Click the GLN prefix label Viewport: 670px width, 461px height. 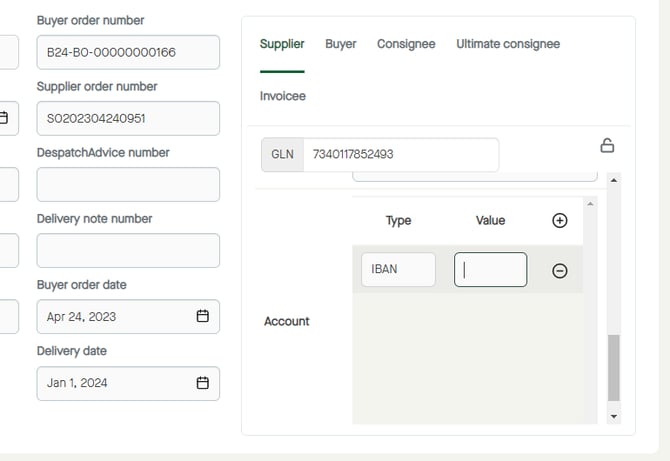point(282,154)
